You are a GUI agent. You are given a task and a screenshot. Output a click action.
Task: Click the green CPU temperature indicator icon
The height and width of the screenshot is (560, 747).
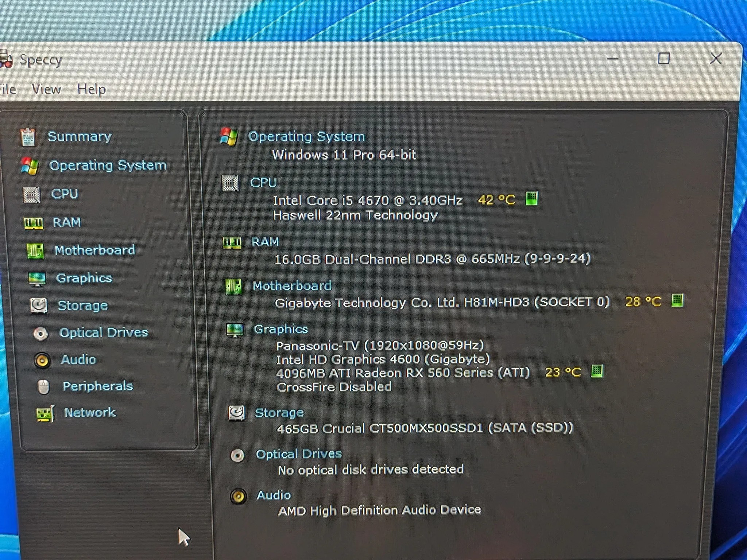[531, 199]
